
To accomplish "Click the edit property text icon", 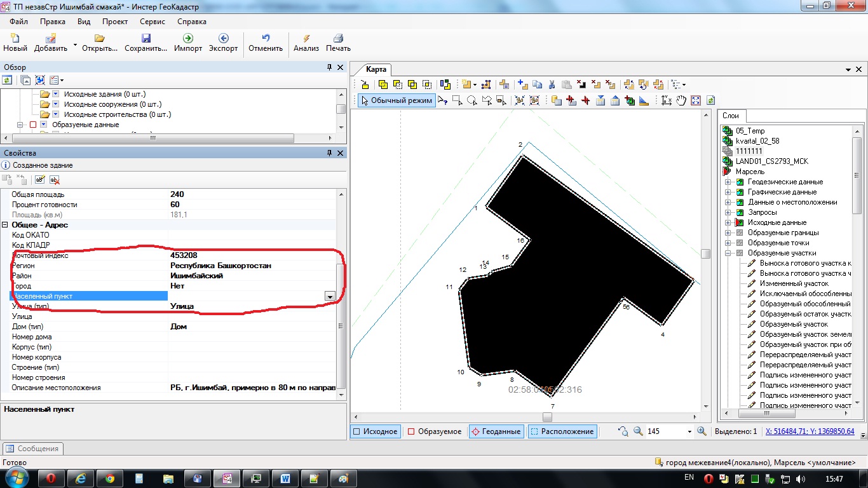I will (x=40, y=180).
